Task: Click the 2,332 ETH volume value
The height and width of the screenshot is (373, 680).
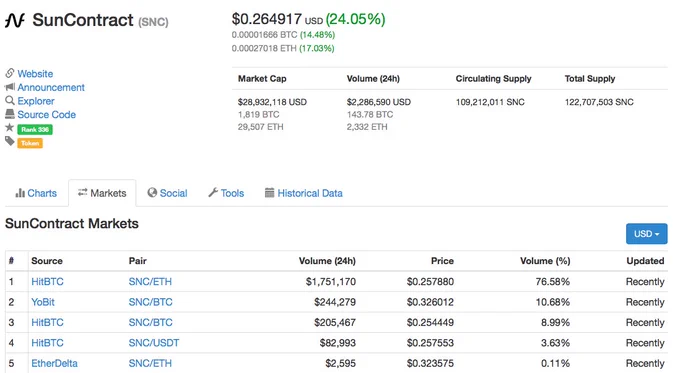Action: (367, 127)
